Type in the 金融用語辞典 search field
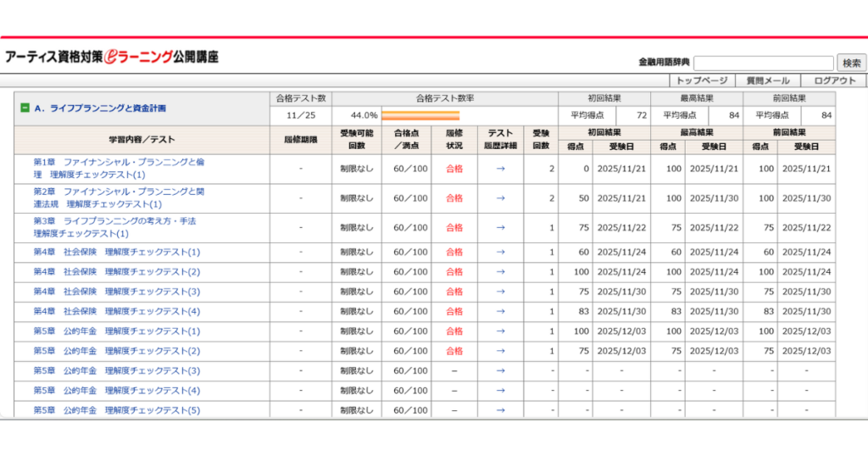The image size is (868, 456). (763, 64)
